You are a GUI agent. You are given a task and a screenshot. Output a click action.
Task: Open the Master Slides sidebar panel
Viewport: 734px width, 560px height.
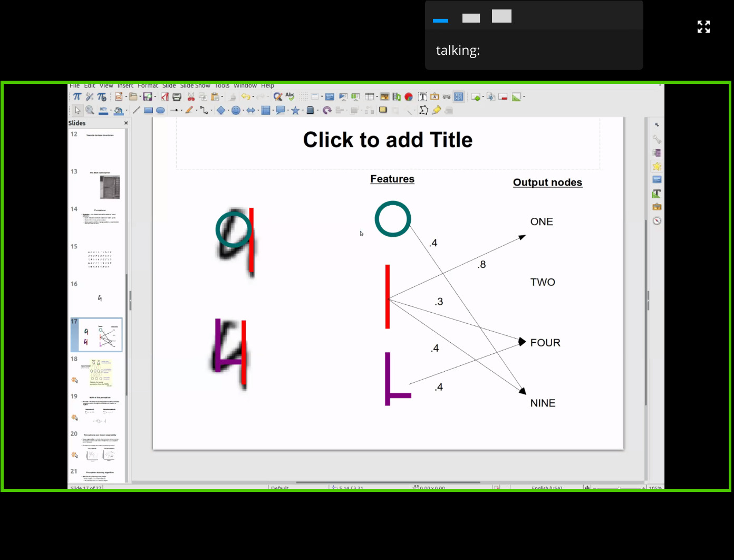656,180
